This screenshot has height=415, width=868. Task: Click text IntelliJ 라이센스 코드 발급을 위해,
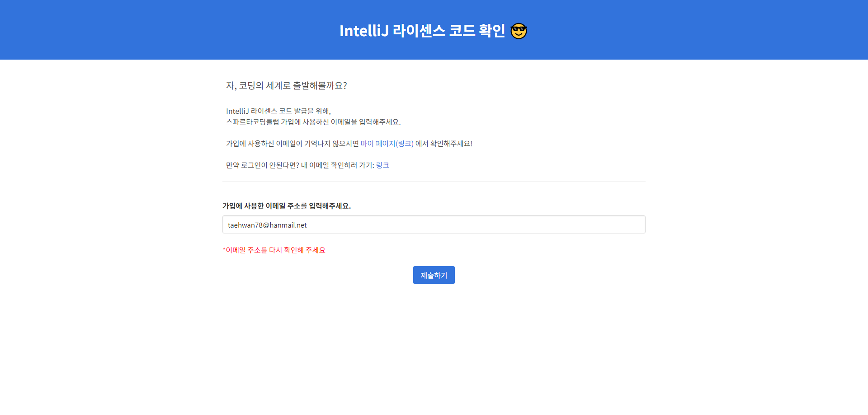pyautogui.click(x=278, y=111)
